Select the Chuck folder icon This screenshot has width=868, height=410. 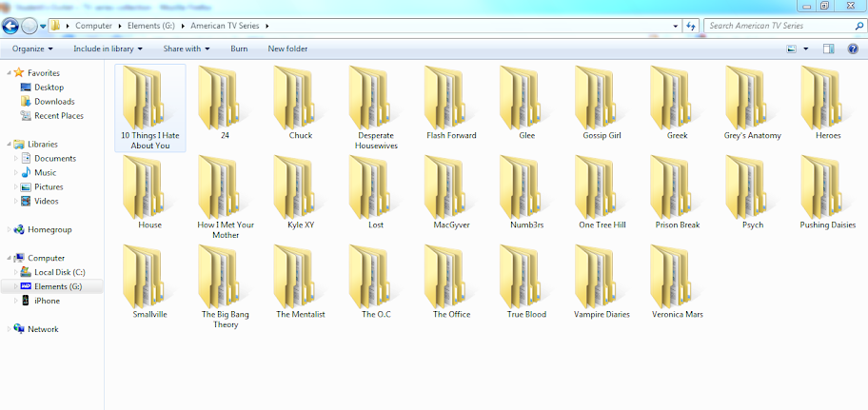pyautogui.click(x=296, y=98)
